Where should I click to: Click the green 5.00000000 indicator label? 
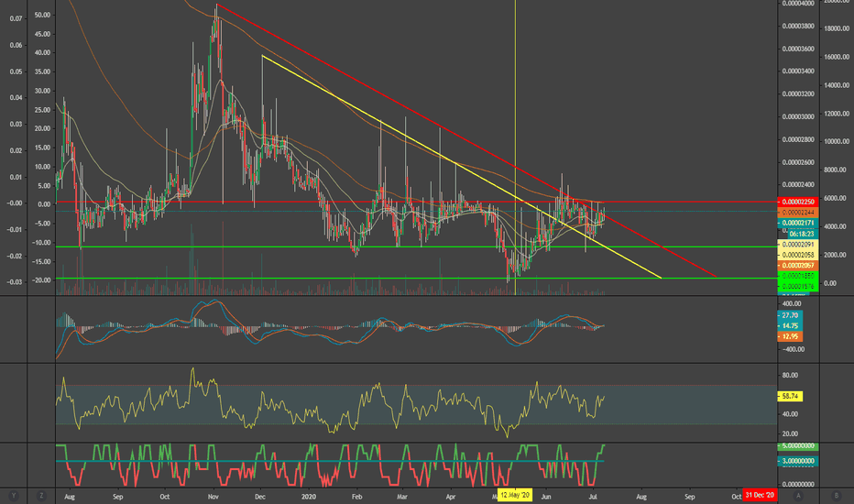pos(798,446)
